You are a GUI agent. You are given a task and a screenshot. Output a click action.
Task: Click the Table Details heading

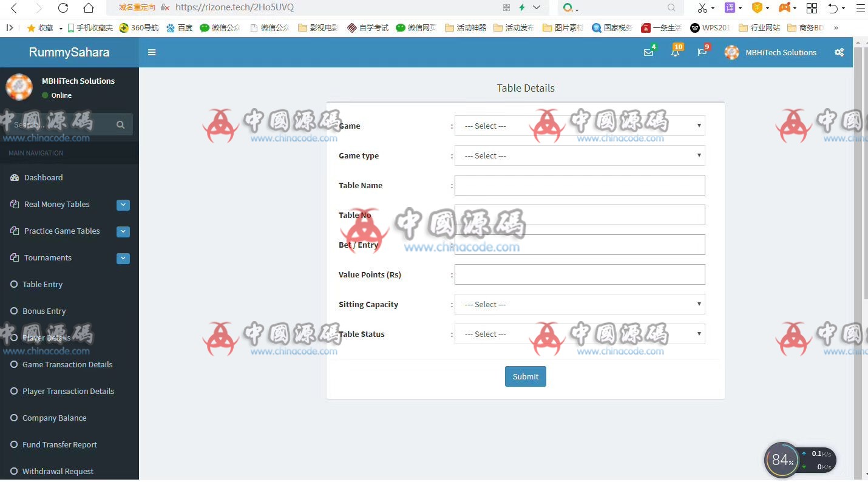click(526, 88)
